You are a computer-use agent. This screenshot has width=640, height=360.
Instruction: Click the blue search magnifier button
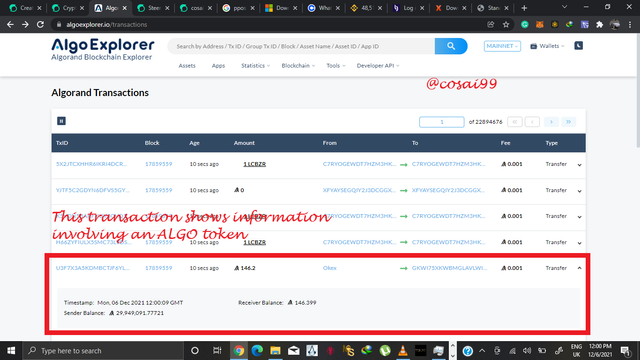[x=451, y=46]
